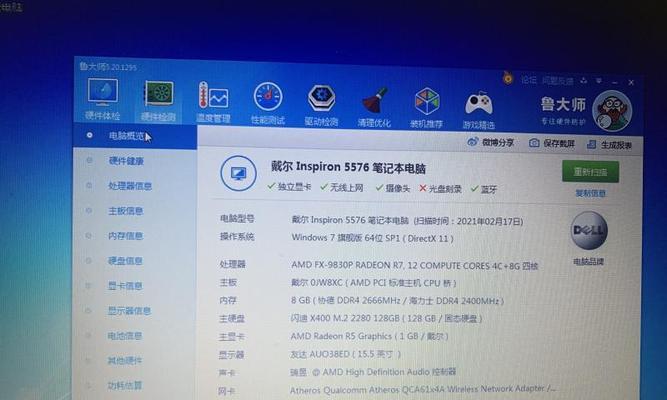Screen dimensions: 667x400
Task: Click the 戴尔 0JW8XC motherboard value
Action: (373, 283)
